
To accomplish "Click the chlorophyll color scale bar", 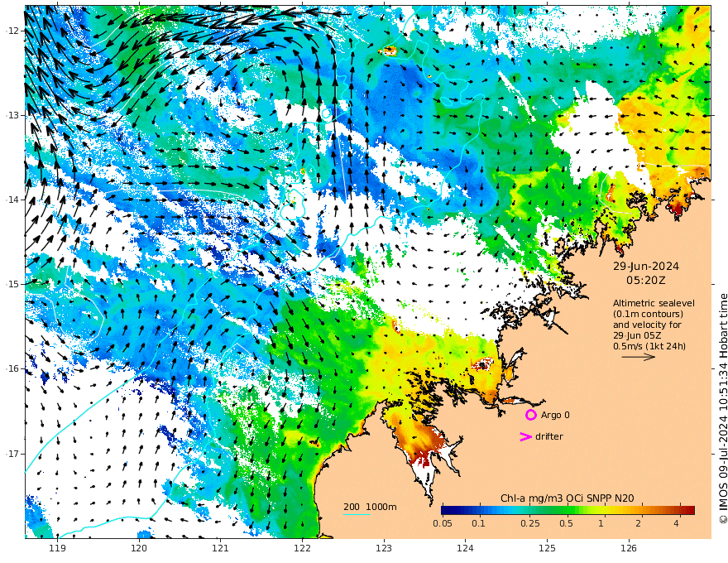I will coord(568,511).
